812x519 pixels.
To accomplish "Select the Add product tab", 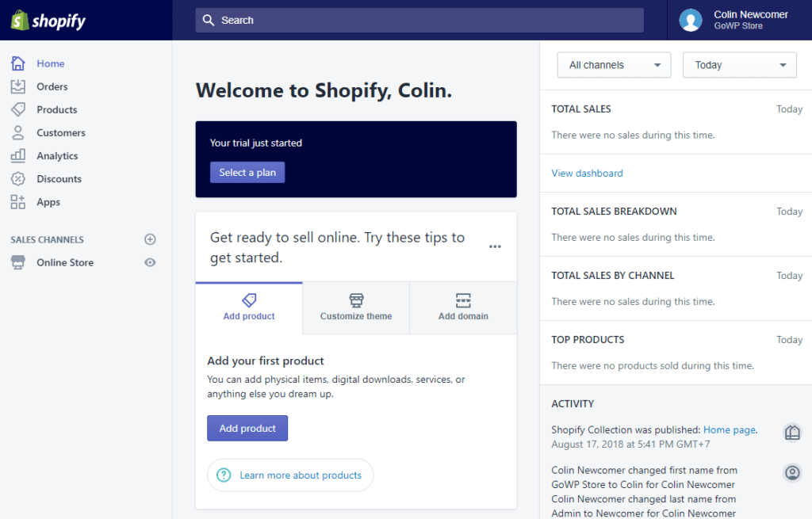I will 249,308.
